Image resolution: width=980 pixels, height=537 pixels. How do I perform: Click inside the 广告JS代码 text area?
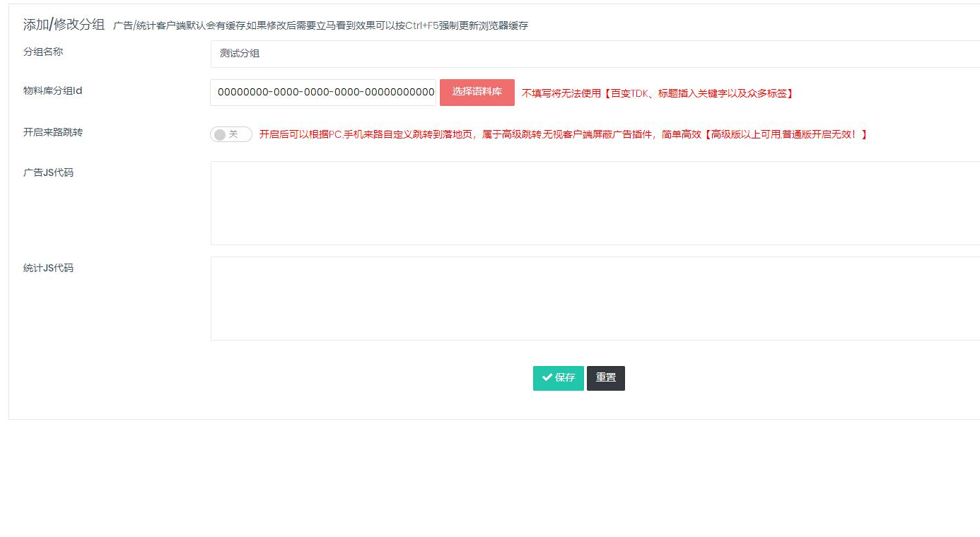(x=594, y=203)
